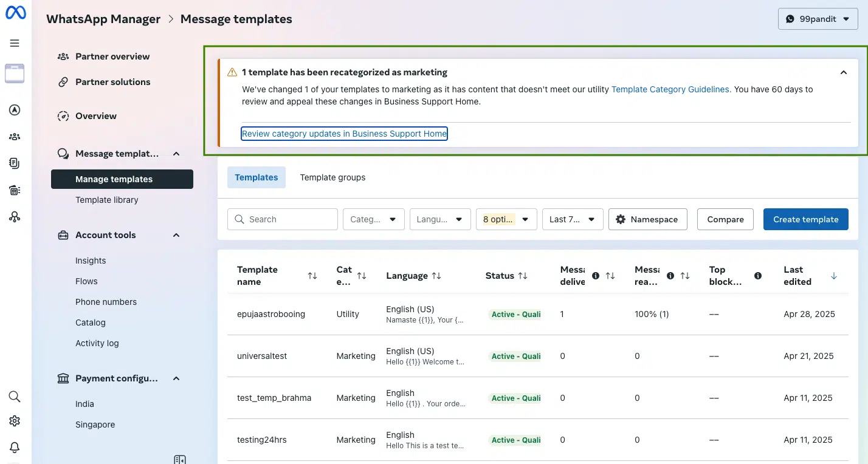The width and height of the screenshot is (868, 464).
Task: Open Activity log in sidebar
Action: pos(97,343)
